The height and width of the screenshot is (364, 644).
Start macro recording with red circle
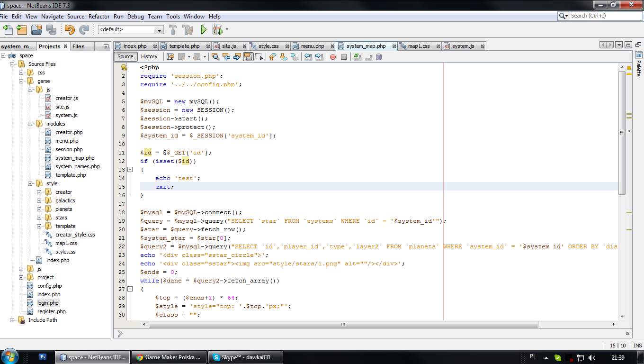point(333,57)
